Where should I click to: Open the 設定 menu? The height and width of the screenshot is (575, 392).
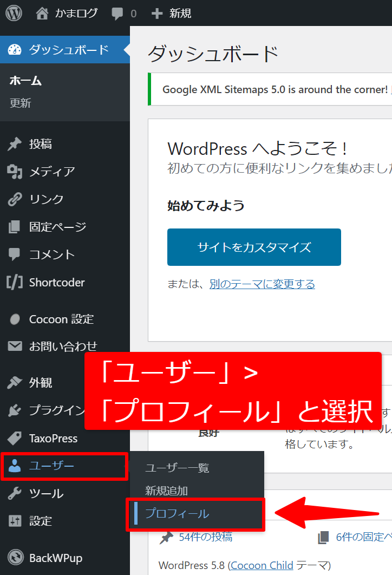click(x=65, y=521)
